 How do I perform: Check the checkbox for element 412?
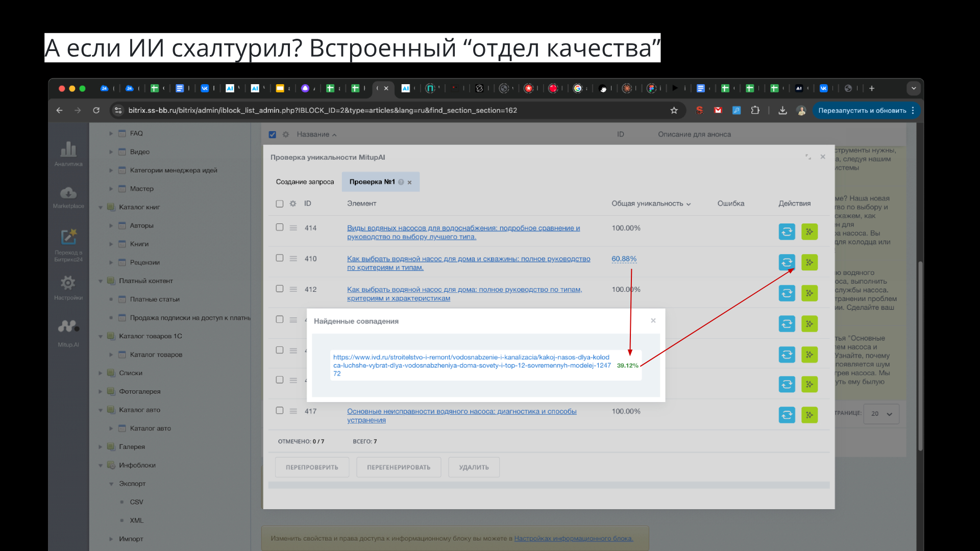[x=279, y=288]
